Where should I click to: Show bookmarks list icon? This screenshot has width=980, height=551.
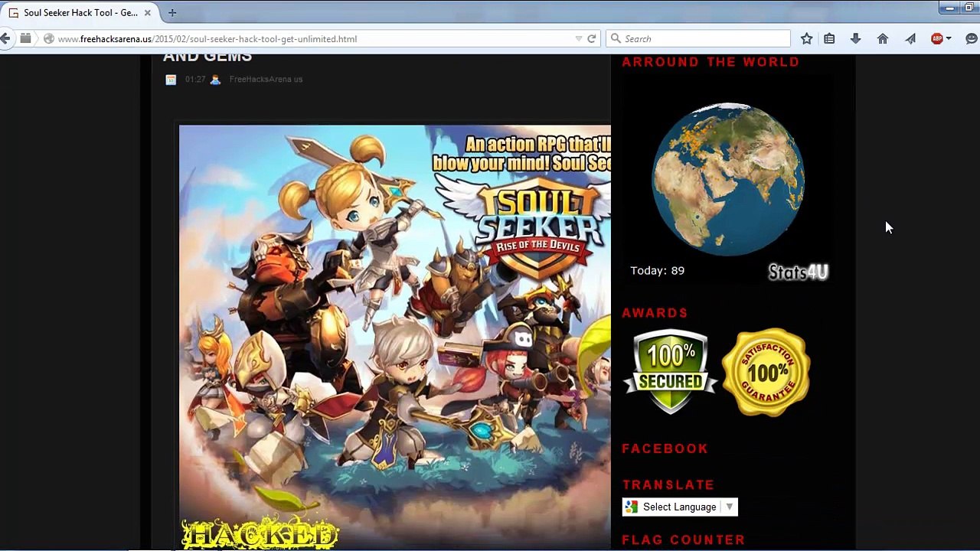point(829,38)
